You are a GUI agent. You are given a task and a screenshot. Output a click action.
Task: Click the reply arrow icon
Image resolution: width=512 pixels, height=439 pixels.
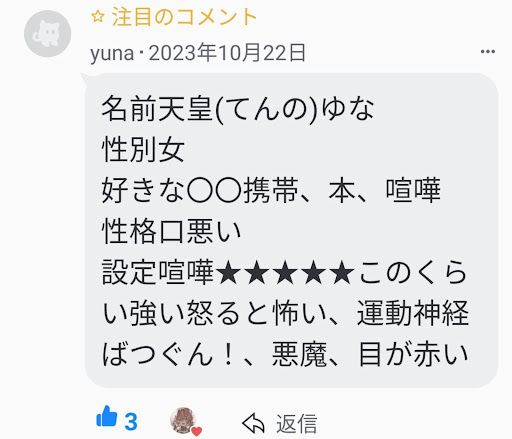pyautogui.click(x=253, y=423)
